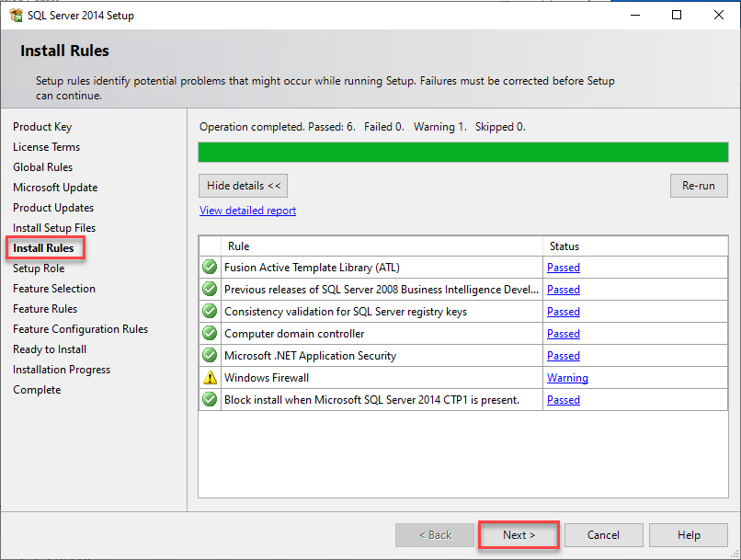Click check icon for Computer domain controller

[210, 333]
